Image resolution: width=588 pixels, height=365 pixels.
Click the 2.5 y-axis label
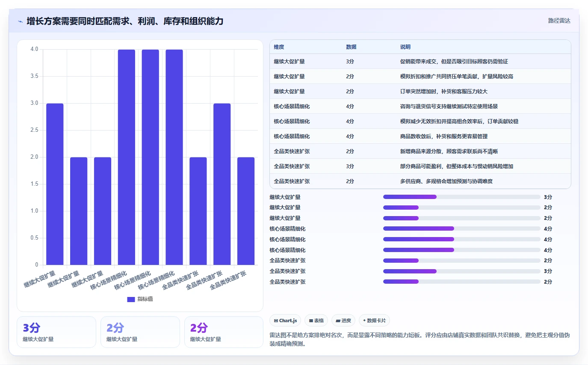pyautogui.click(x=34, y=130)
